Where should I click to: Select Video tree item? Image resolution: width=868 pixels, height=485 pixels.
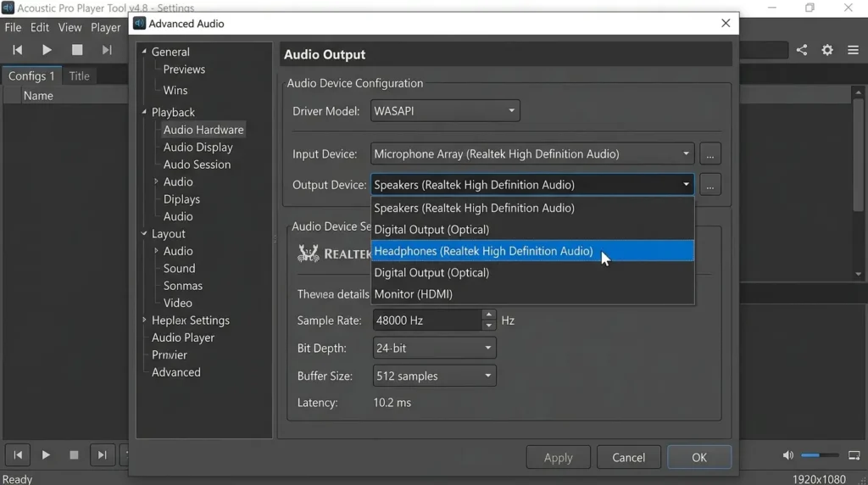coord(178,303)
